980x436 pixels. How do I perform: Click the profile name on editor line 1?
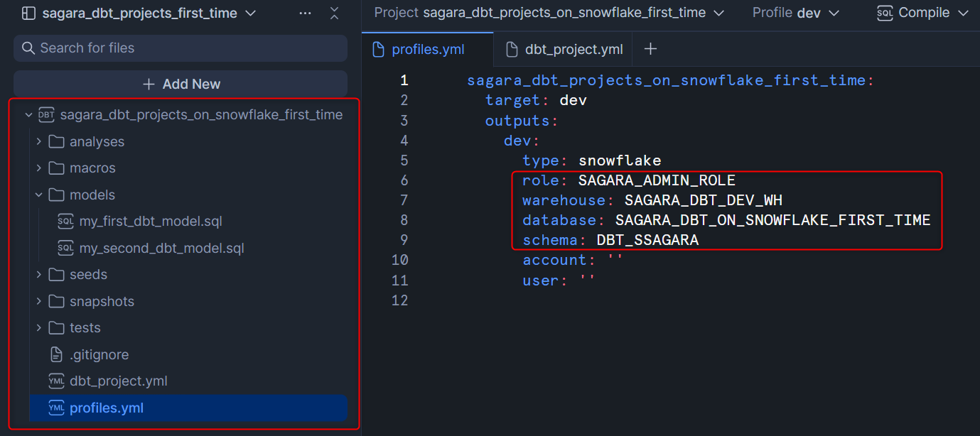point(666,80)
